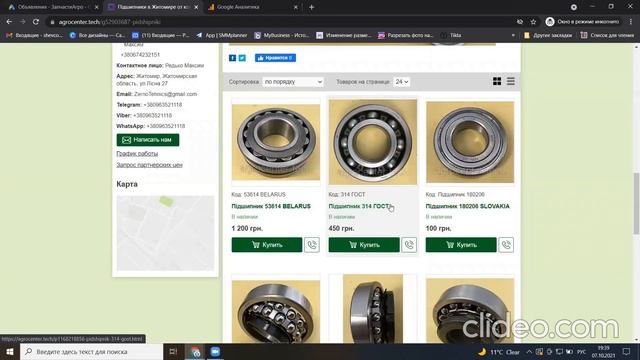Viewport: 640px width, 360px height.
Task: Call about Підшипник 53614 BELARUS via phone icon
Action: tap(312, 245)
